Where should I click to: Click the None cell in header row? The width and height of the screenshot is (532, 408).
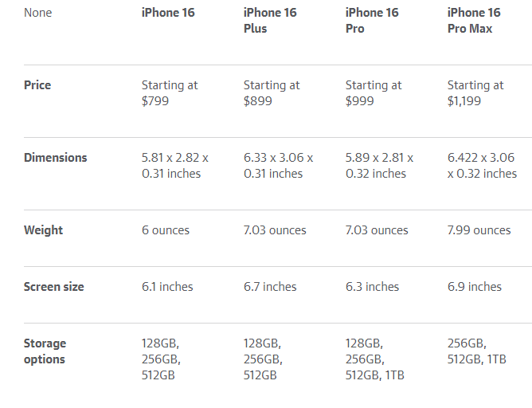pyautogui.click(x=37, y=13)
